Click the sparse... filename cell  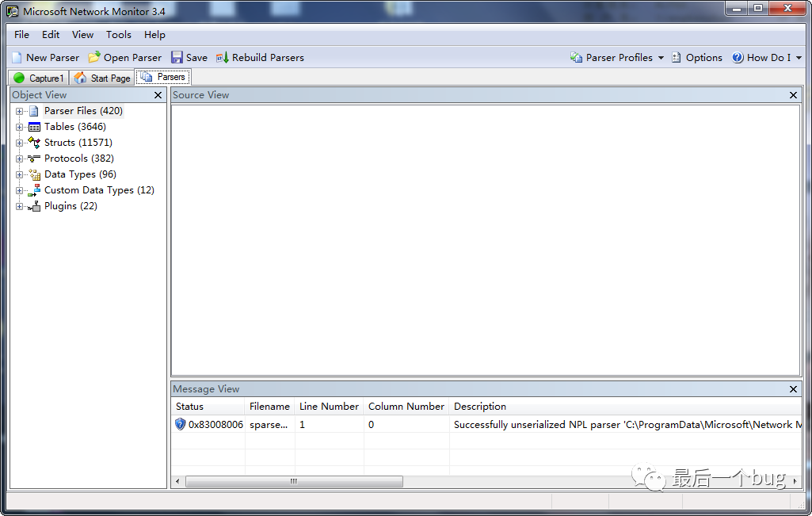pyautogui.click(x=269, y=424)
